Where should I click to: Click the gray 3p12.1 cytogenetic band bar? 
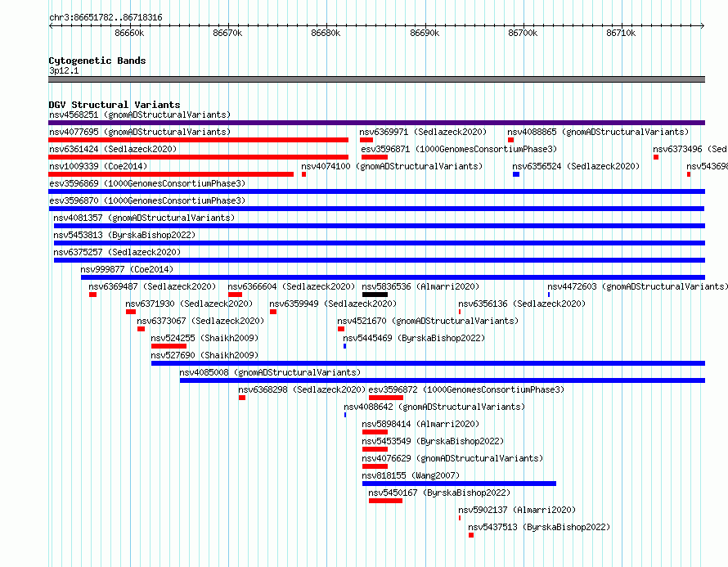click(376, 79)
